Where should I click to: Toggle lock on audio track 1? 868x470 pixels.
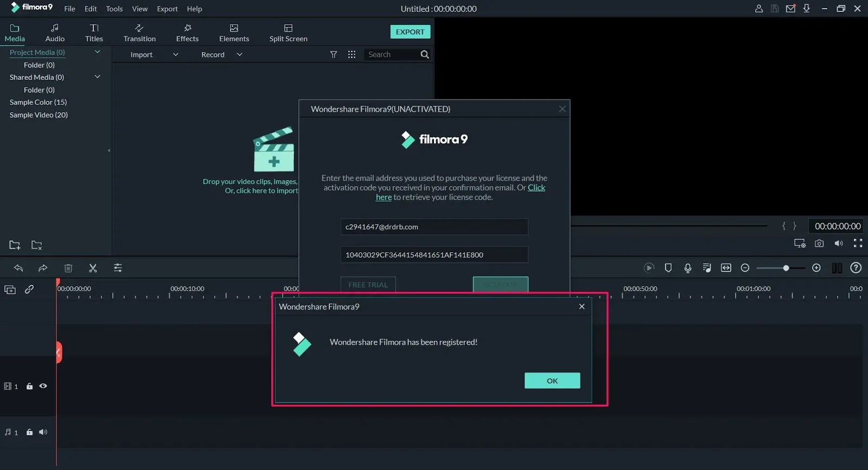(x=29, y=432)
